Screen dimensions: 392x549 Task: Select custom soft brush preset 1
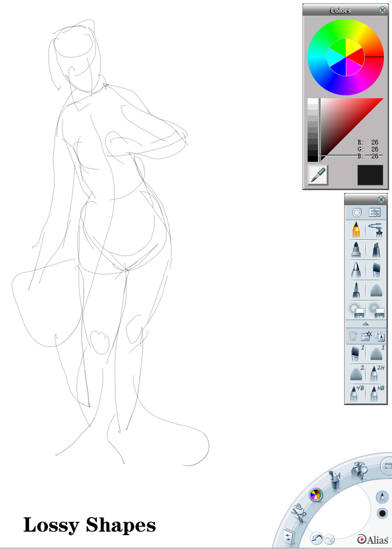pos(376,353)
